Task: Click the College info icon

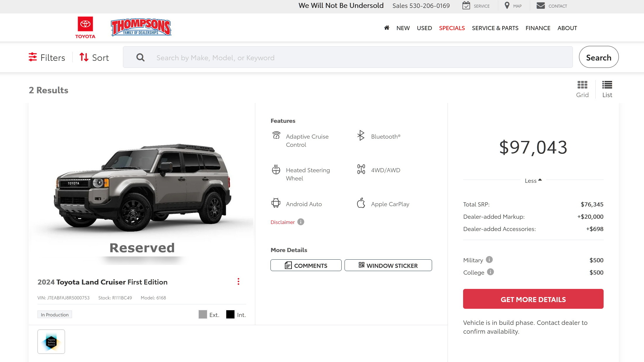Action: click(x=490, y=272)
